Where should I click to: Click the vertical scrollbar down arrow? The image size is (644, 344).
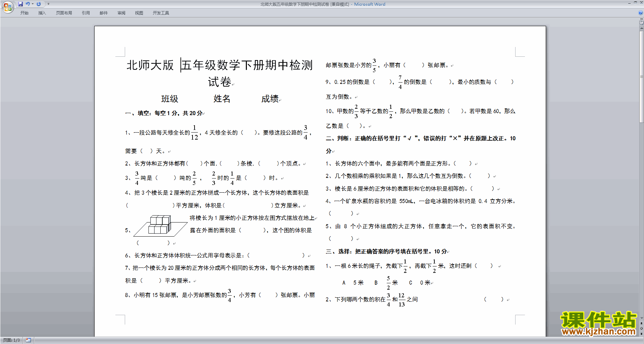pyautogui.click(x=642, y=318)
